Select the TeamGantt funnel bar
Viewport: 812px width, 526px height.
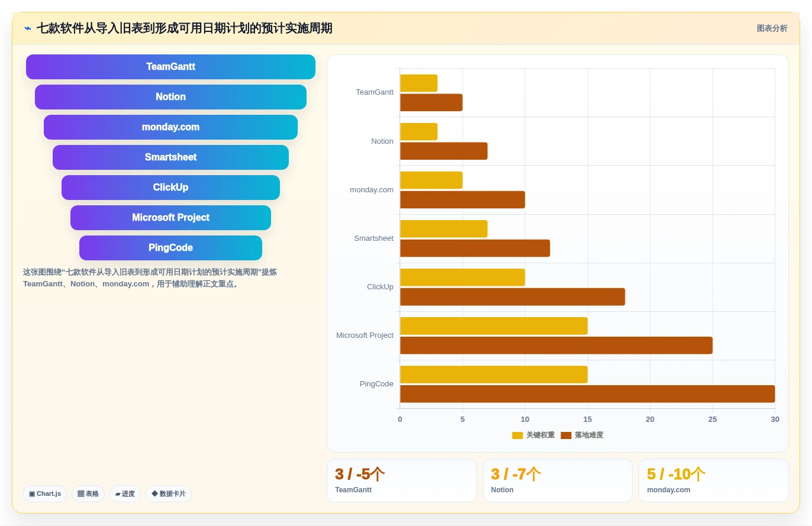[x=170, y=67]
